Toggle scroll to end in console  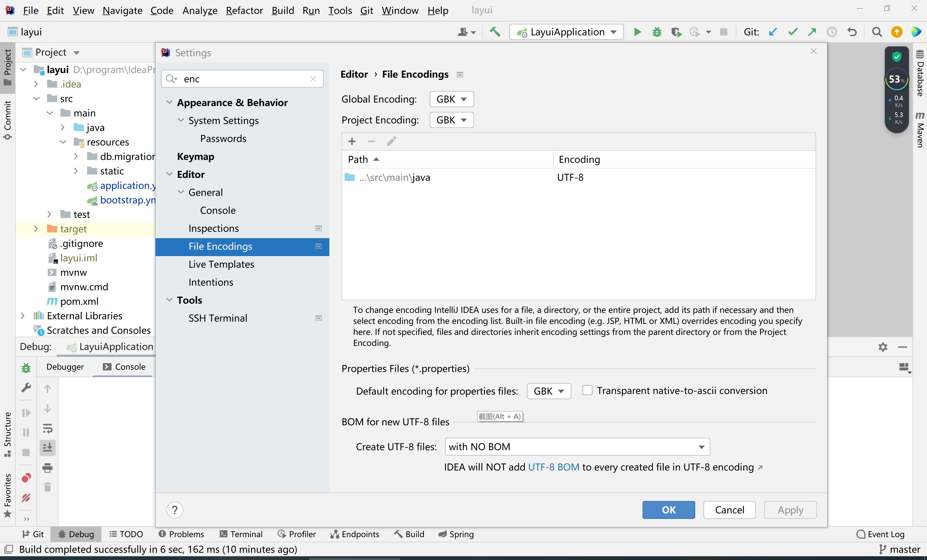[48, 448]
